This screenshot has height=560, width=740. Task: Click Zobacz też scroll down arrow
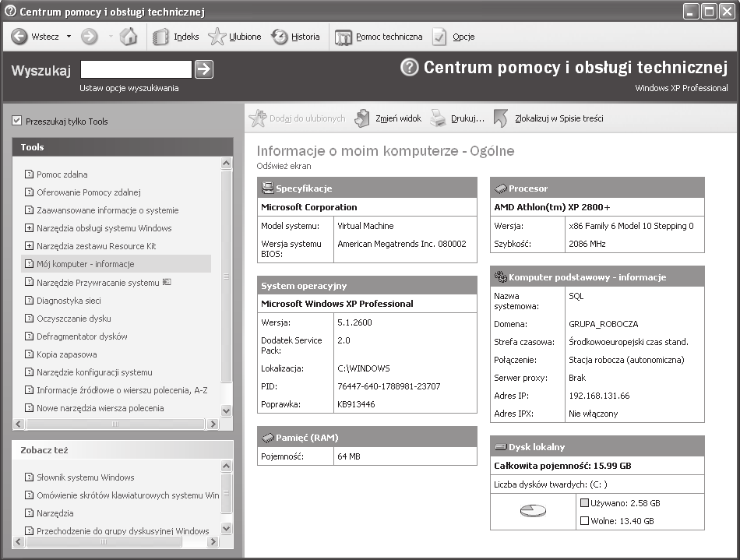click(x=227, y=528)
